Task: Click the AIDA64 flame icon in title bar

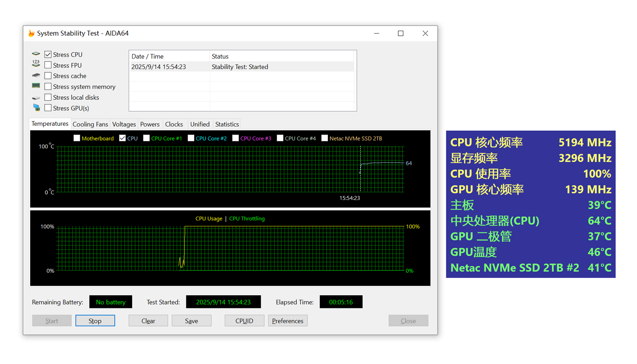Action: (x=31, y=33)
